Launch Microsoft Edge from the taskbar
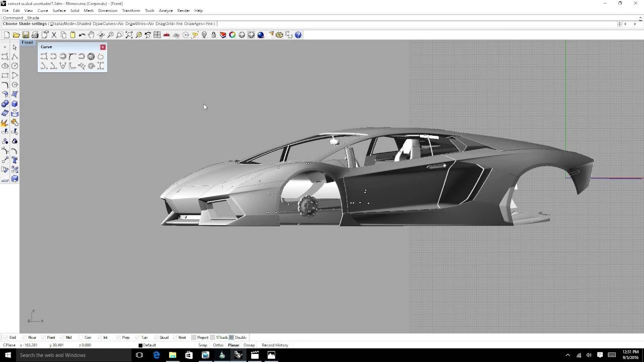644x362 pixels. tap(156, 355)
